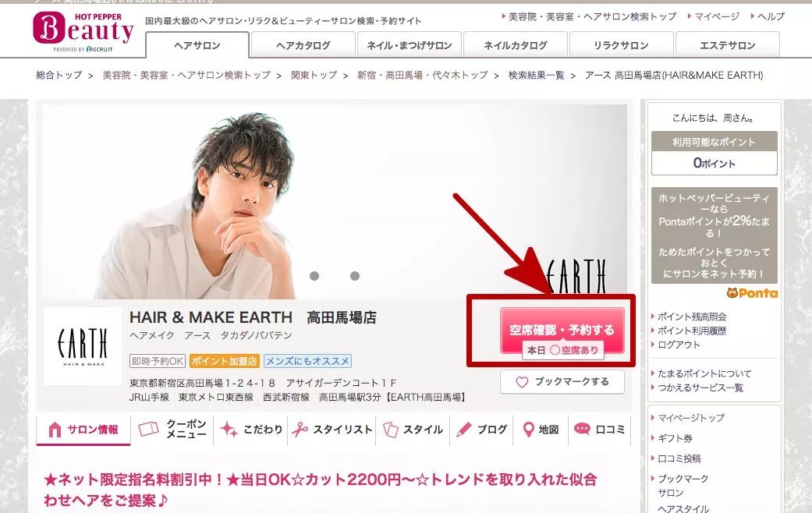The image size is (812, 513).
Task: Click ポイント利用履歴 sidebar link
Action: pos(692,331)
